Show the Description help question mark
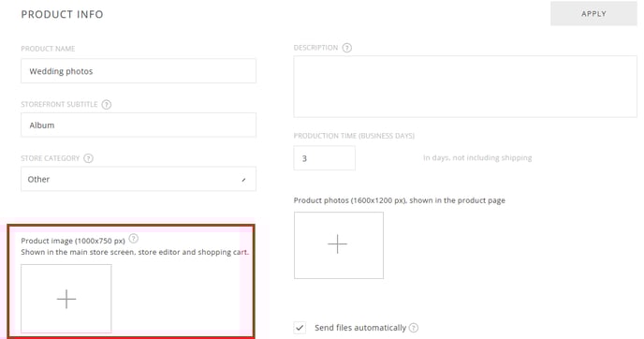This screenshot has width=644, height=339. click(x=347, y=48)
